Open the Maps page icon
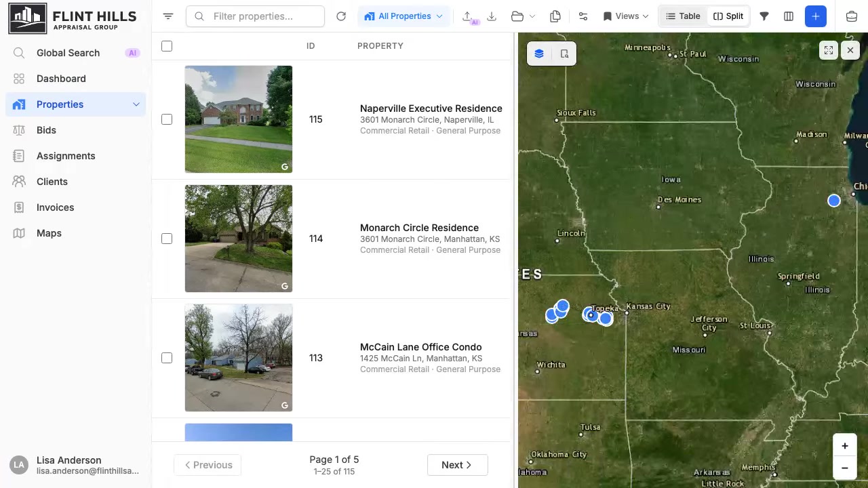 (19, 233)
